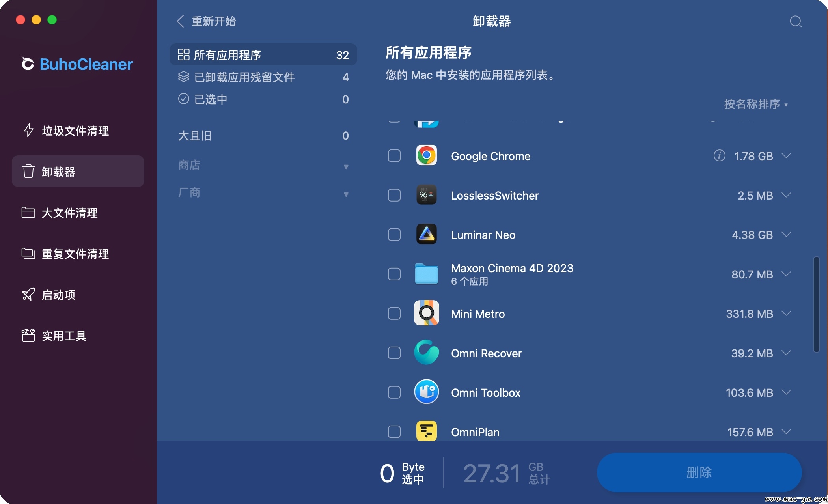The width and height of the screenshot is (828, 504).
Task: Click the Luminar Neo app icon
Action: click(x=427, y=234)
